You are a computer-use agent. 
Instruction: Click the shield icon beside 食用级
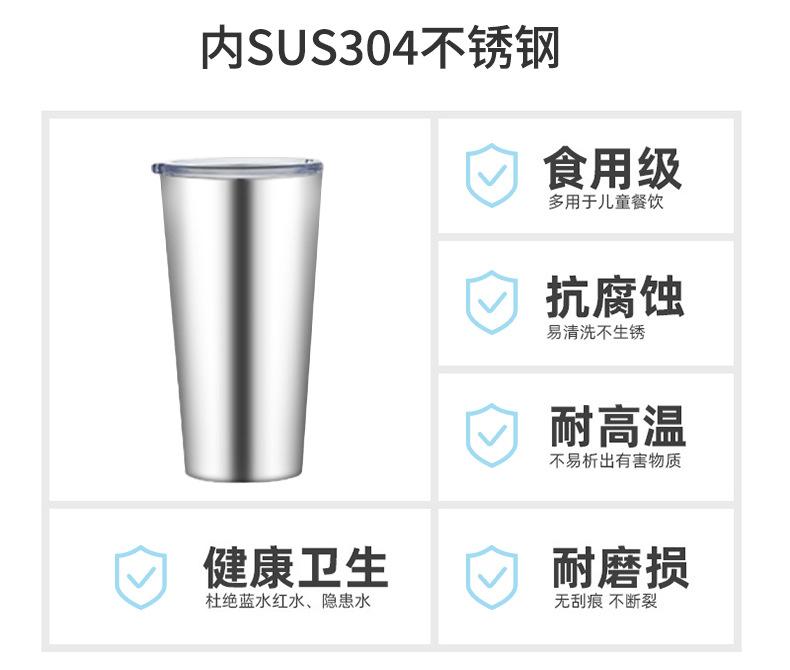[x=492, y=175]
